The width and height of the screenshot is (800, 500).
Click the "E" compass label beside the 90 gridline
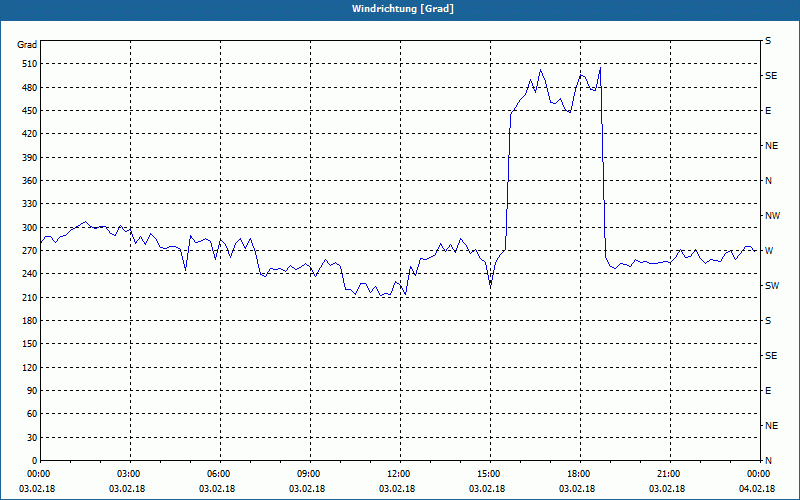click(768, 391)
